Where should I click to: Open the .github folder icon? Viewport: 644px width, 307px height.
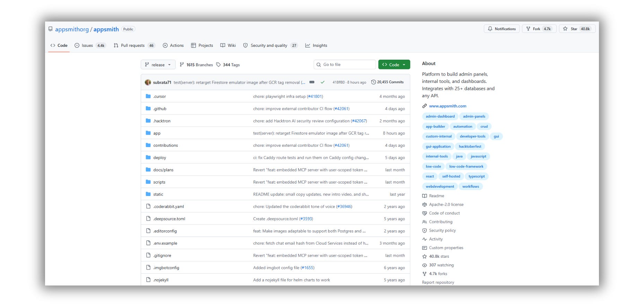[148, 109]
